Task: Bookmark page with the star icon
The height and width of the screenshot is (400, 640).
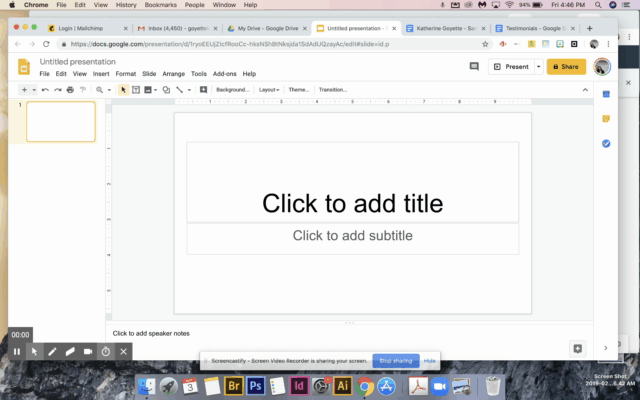Action: 485,44
